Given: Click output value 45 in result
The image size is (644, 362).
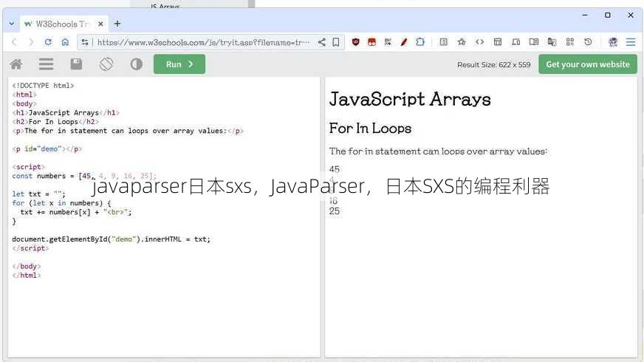Looking at the screenshot, I should [335, 169].
